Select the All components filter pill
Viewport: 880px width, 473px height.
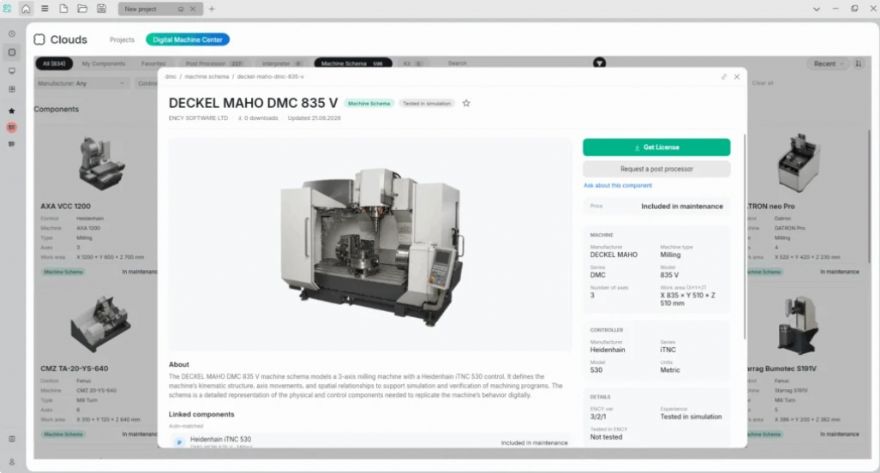tap(54, 63)
